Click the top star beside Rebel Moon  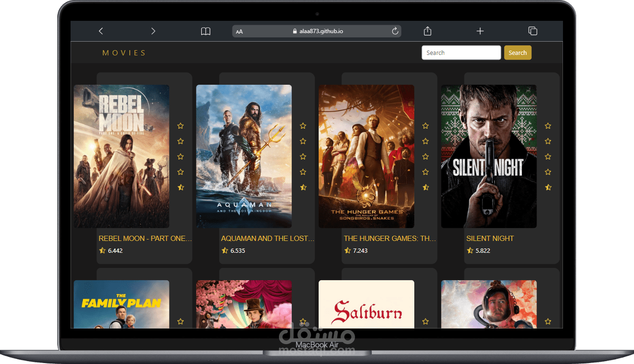[180, 126]
